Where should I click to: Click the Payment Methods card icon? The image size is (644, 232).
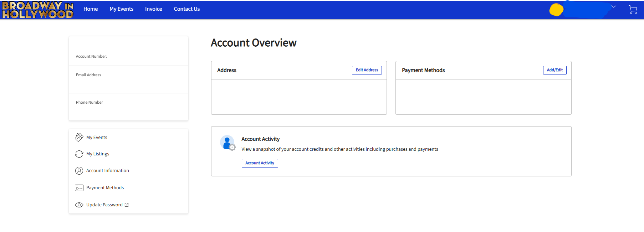click(79, 188)
